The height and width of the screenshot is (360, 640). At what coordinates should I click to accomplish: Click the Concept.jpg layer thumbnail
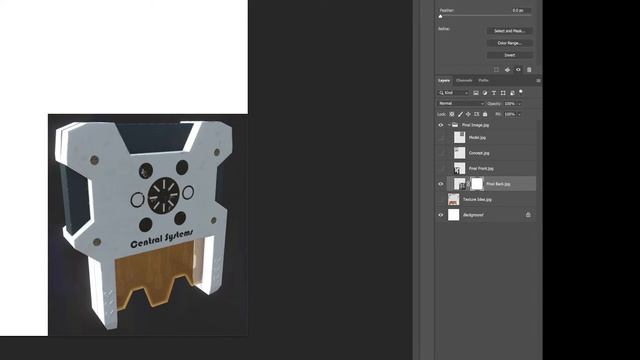click(460, 153)
